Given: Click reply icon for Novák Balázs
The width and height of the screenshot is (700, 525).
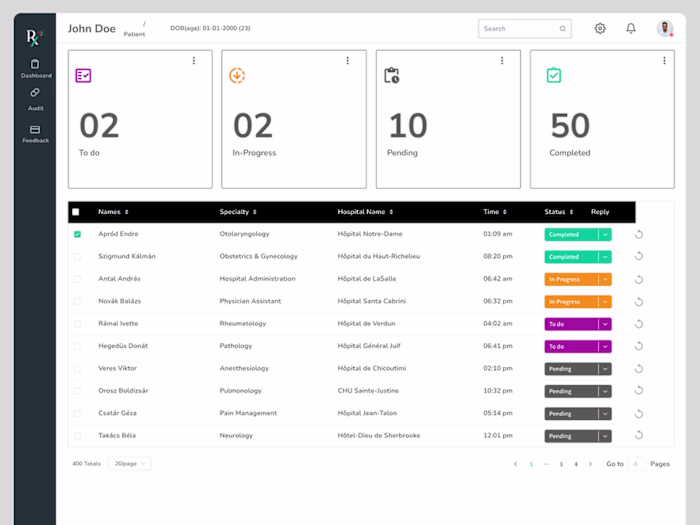Looking at the screenshot, I should pyautogui.click(x=639, y=302).
